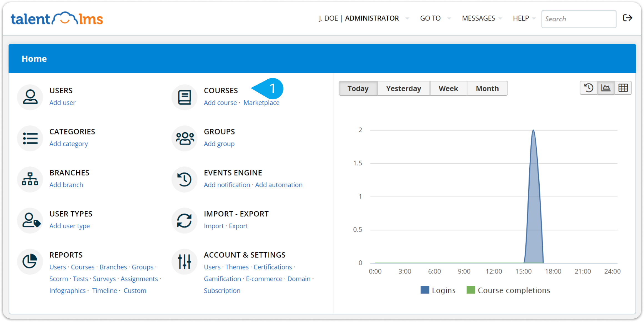This screenshot has width=644, height=322.
Task: Expand the Help dropdown menu
Action: [524, 18]
